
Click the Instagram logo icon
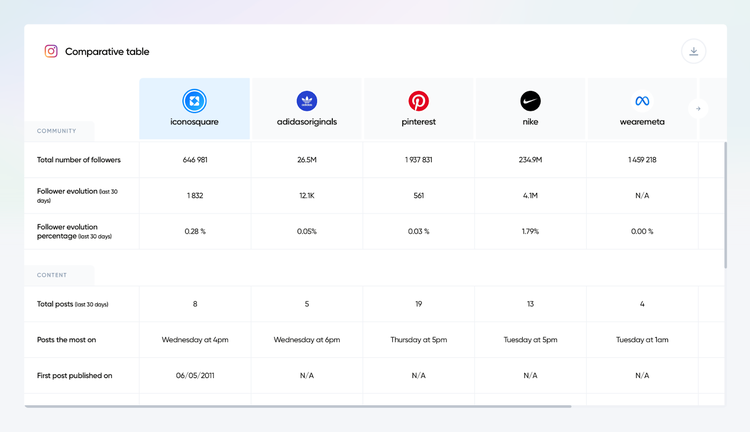coord(51,51)
